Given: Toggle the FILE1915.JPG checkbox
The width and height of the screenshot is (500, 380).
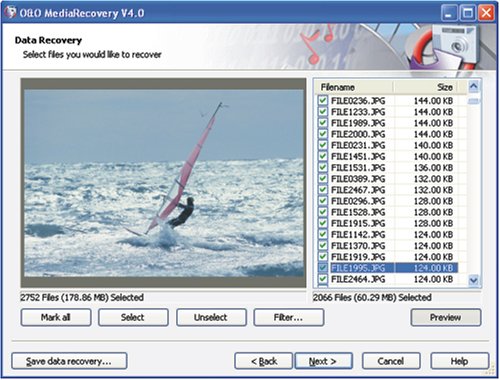Looking at the screenshot, I should coord(322,223).
